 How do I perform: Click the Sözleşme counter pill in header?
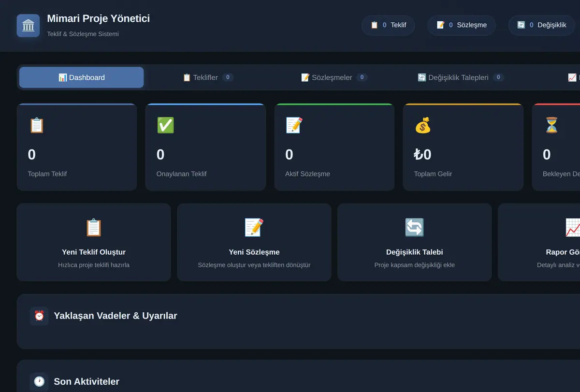click(462, 25)
